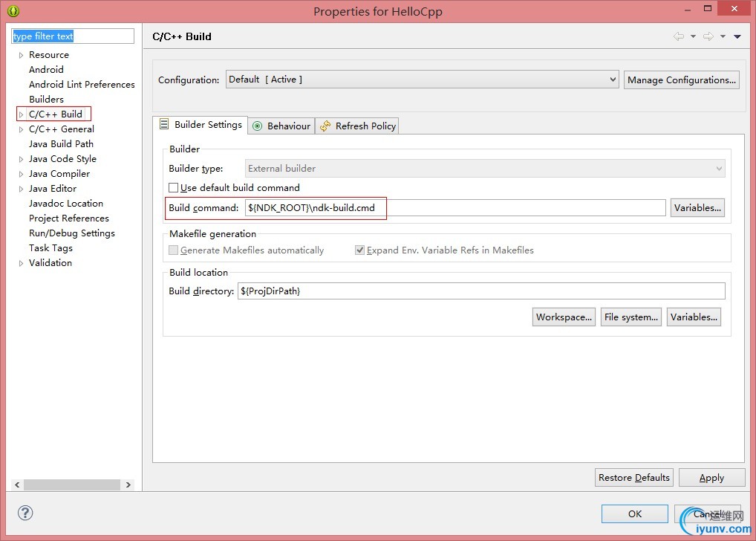Switch to the Refresh Policy tab

[365, 126]
